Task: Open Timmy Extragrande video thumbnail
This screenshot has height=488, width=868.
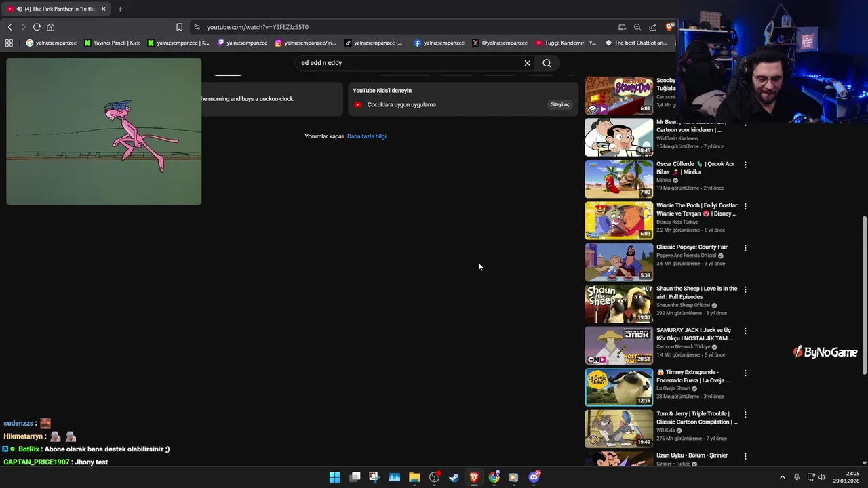Action: point(619,387)
